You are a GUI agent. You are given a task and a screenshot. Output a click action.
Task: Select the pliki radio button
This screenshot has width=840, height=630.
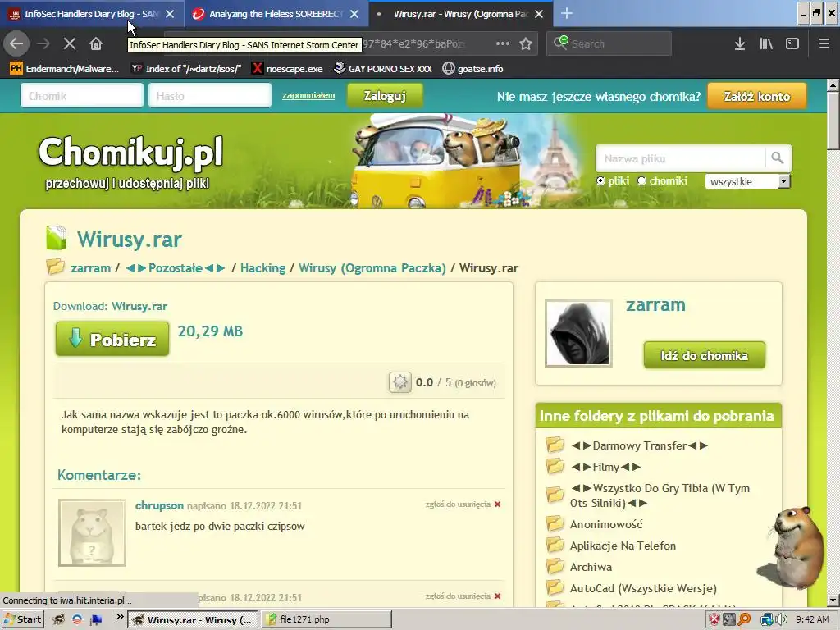[x=600, y=181]
